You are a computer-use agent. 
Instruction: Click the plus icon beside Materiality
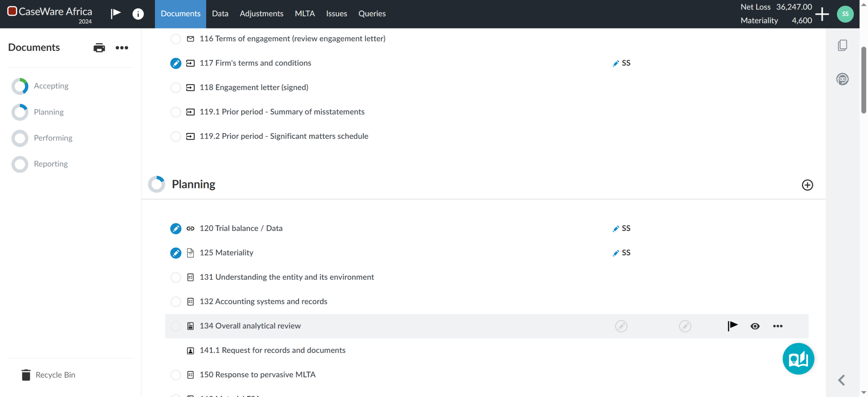tap(822, 14)
